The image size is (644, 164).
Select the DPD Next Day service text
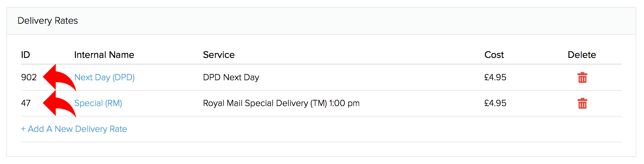pos(231,77)
